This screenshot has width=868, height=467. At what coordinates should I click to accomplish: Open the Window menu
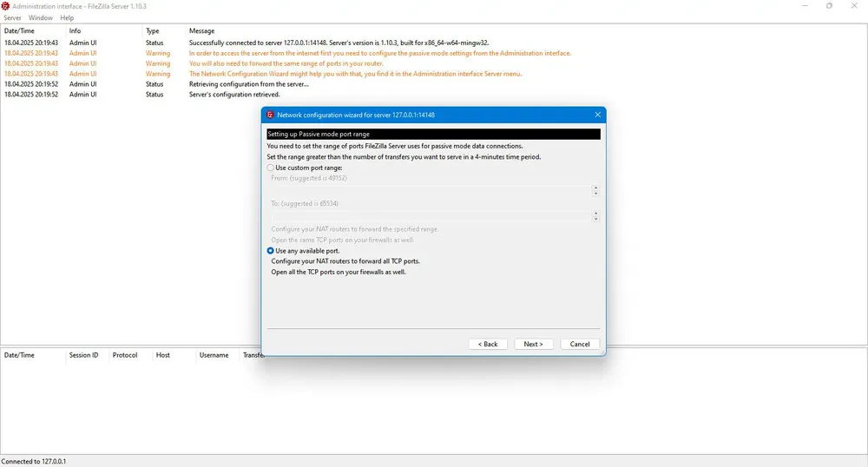click(41, 17)
